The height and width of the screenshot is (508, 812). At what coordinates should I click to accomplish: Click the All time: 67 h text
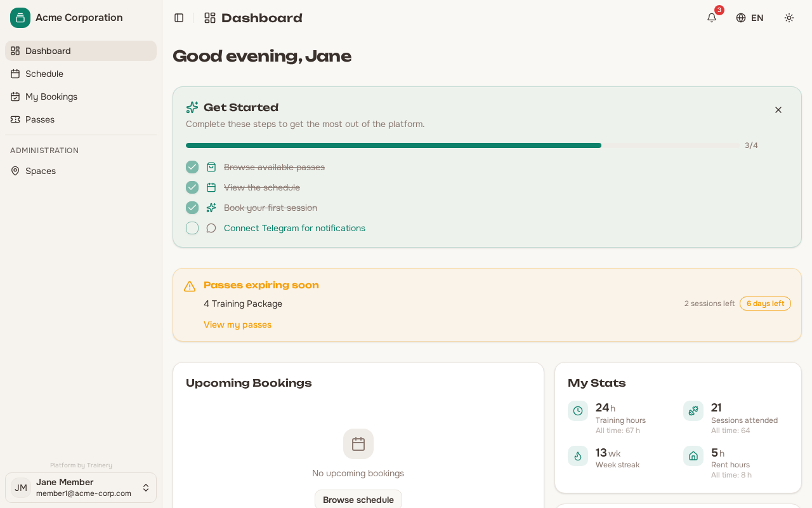pyautogui.click(x=618, y=431)
